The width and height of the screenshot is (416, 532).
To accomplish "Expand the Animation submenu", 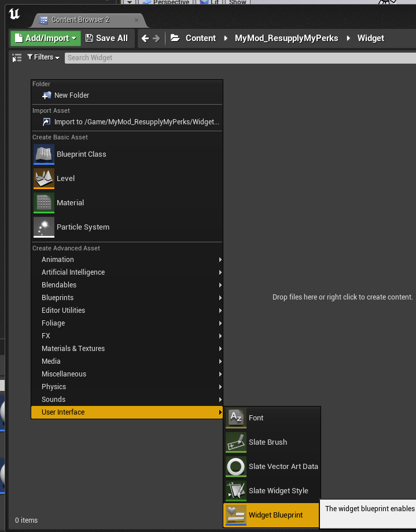I will (x=127, y=260).
